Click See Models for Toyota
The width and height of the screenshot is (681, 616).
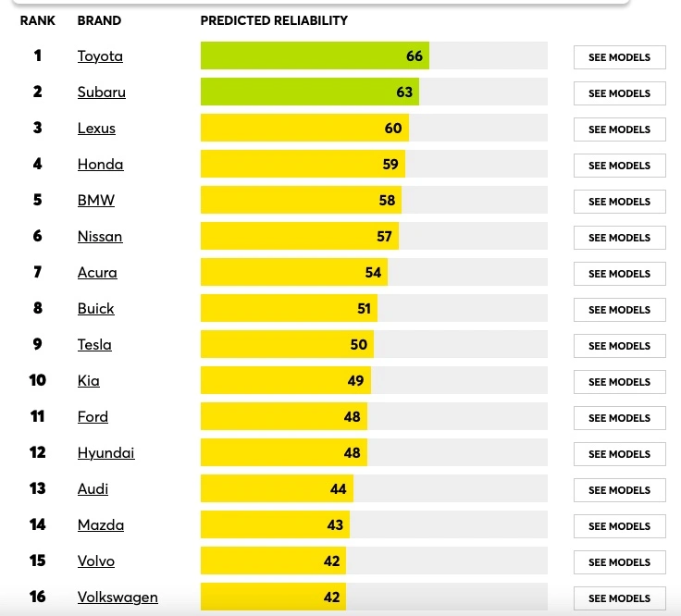pos(619,57)
